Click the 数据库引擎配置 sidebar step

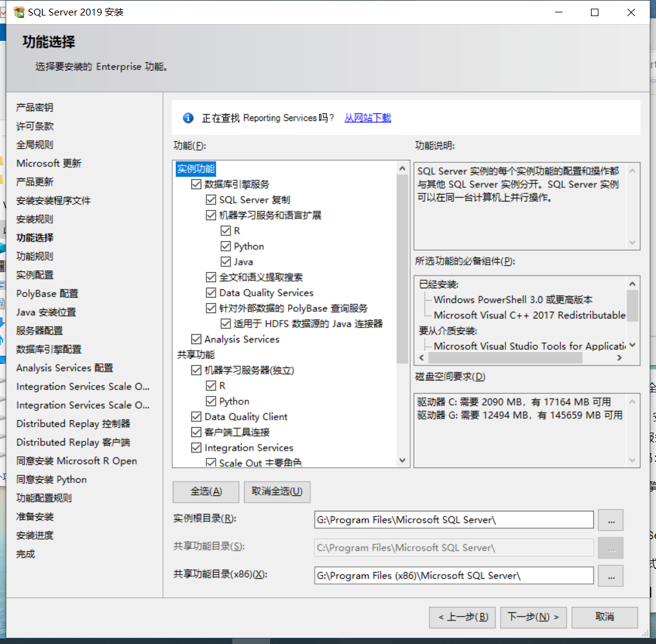(x=48, y=349)
